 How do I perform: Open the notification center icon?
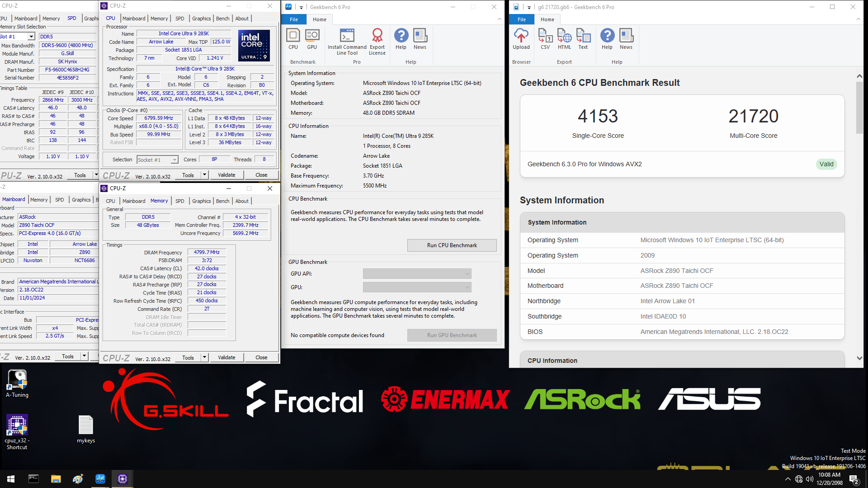point(854,479)
